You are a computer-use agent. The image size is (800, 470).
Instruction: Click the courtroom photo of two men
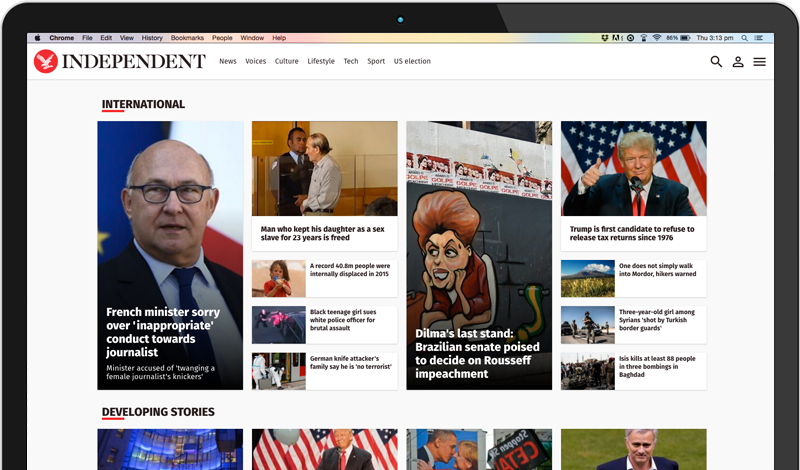click(324, 168)
